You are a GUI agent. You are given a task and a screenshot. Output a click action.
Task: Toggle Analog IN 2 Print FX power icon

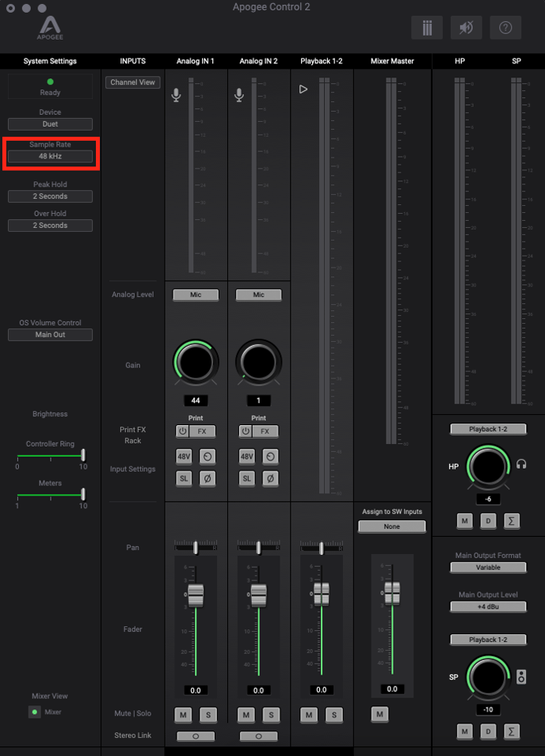pyautogui.click(x=246, y=431)
